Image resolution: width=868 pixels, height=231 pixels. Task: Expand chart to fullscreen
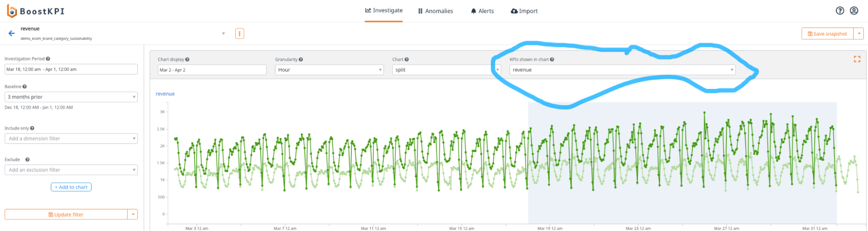click(x=857, y=59)
